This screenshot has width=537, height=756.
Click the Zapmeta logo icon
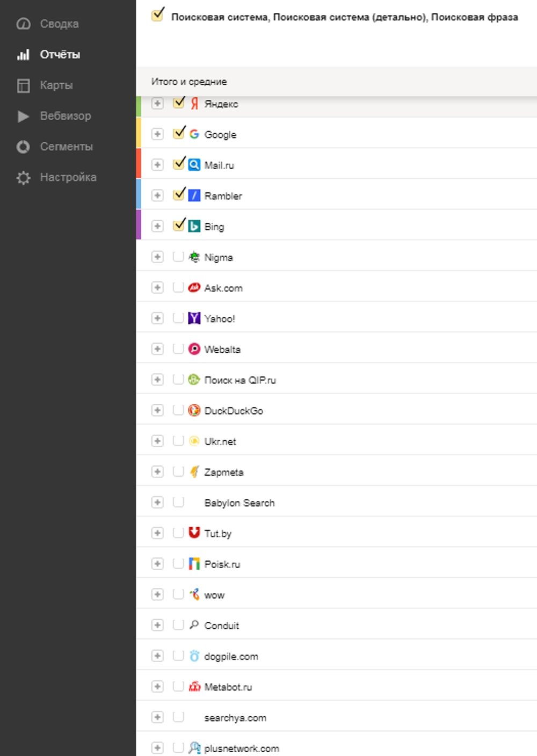(x=194, y=471)
